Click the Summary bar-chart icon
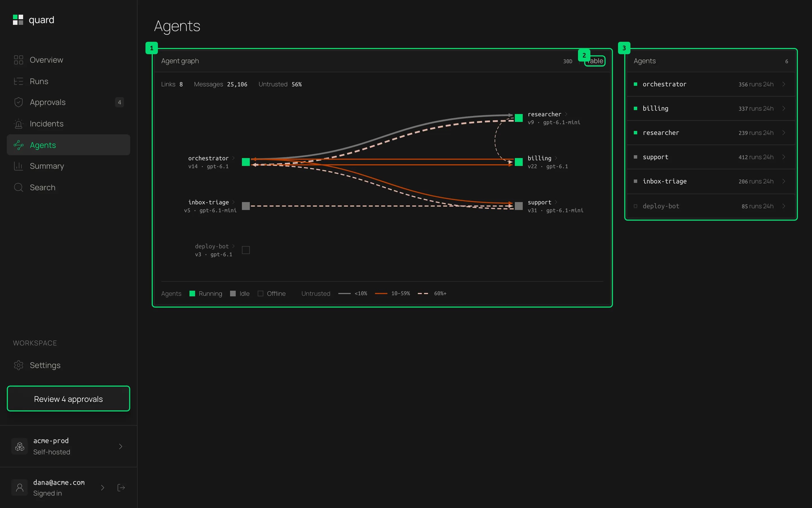The width and height of the screenshot is (812, 508). [x=18, y=166]
